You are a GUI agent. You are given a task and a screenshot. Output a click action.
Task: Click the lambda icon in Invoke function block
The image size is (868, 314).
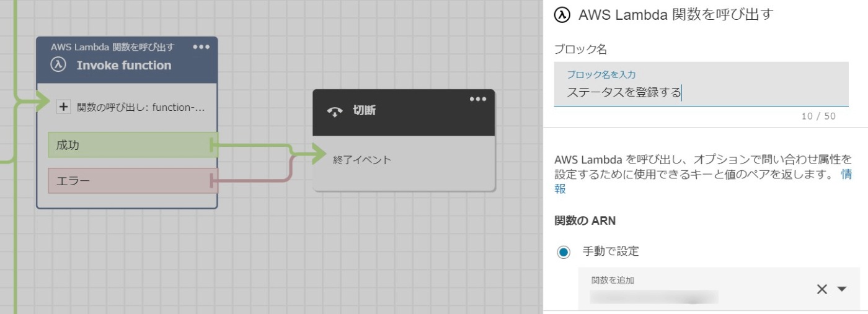pos(58,65)
